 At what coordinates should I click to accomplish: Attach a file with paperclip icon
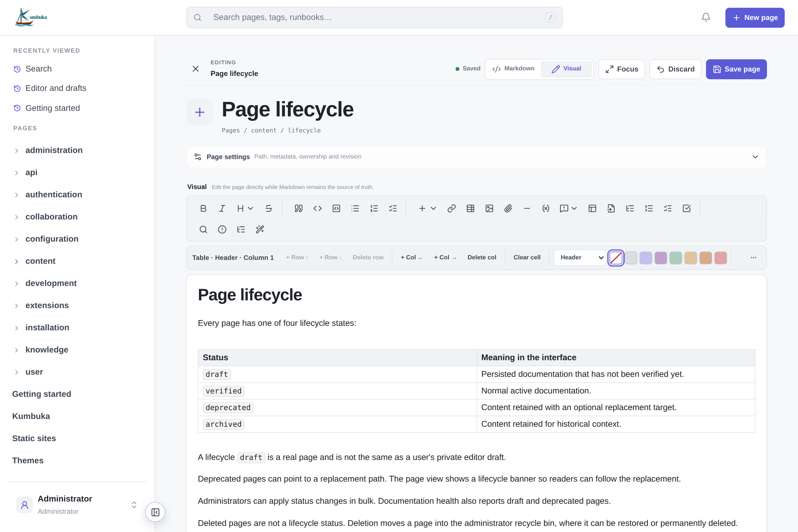coord(508,208)
